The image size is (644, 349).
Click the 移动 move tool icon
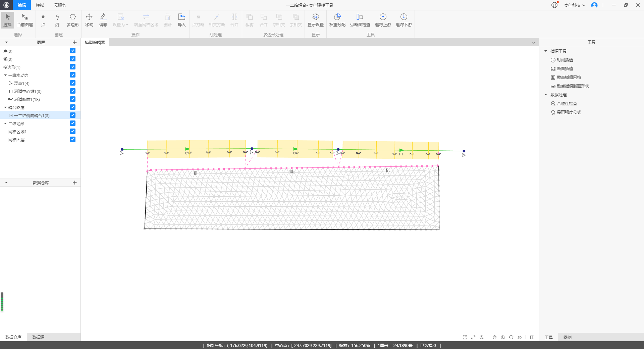pyautogui.click(x=89, y=20)
